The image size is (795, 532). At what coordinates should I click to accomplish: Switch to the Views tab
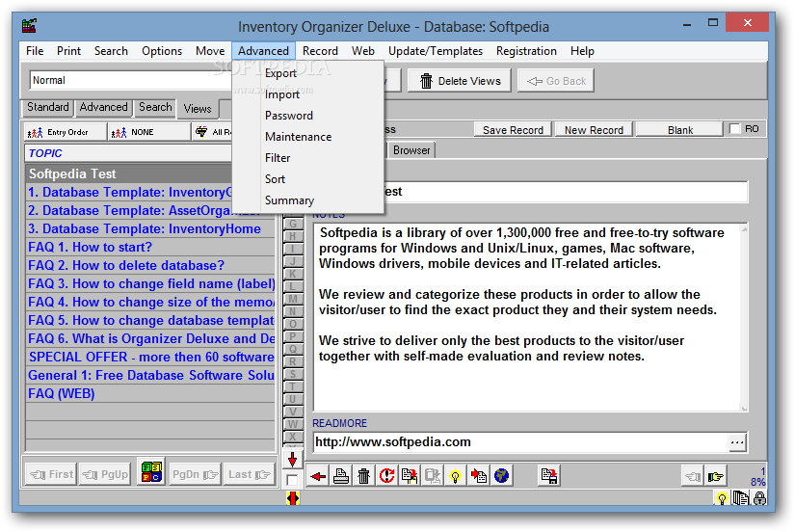[x=198, y=109]
